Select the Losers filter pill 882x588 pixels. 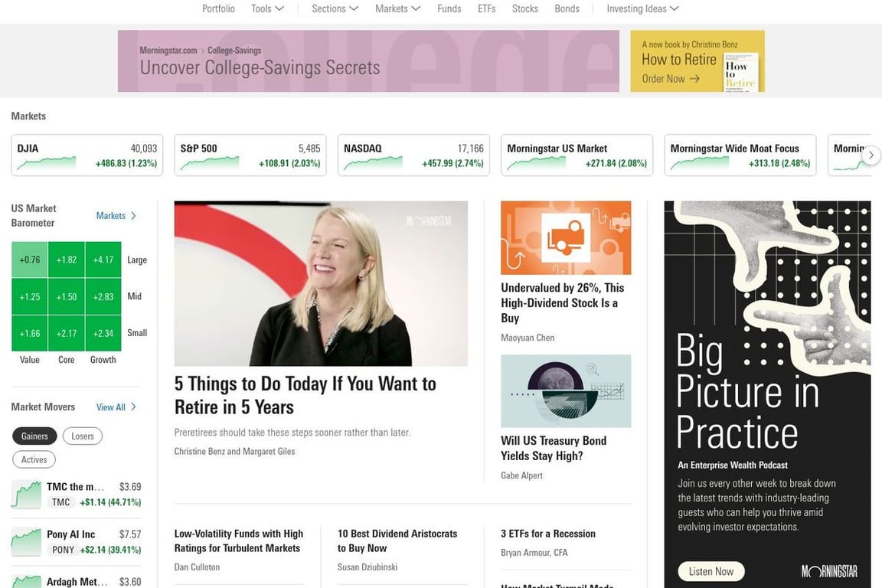(83, 436)
